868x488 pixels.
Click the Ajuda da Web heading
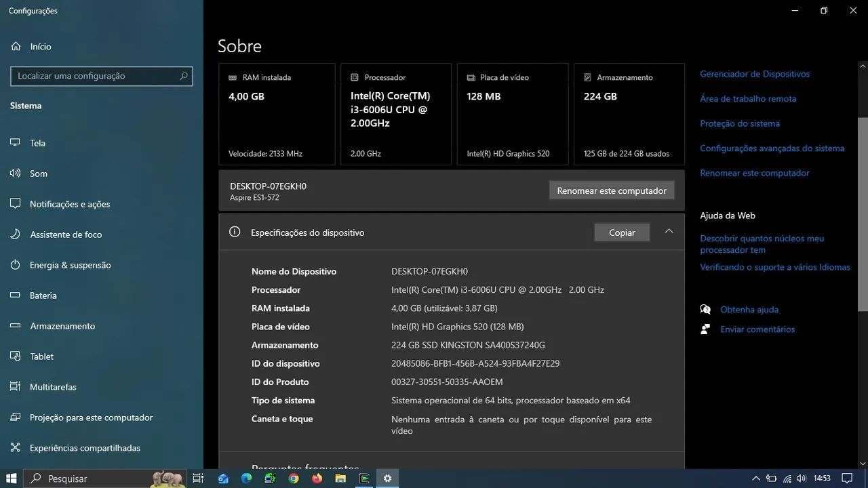coord(728,216)
